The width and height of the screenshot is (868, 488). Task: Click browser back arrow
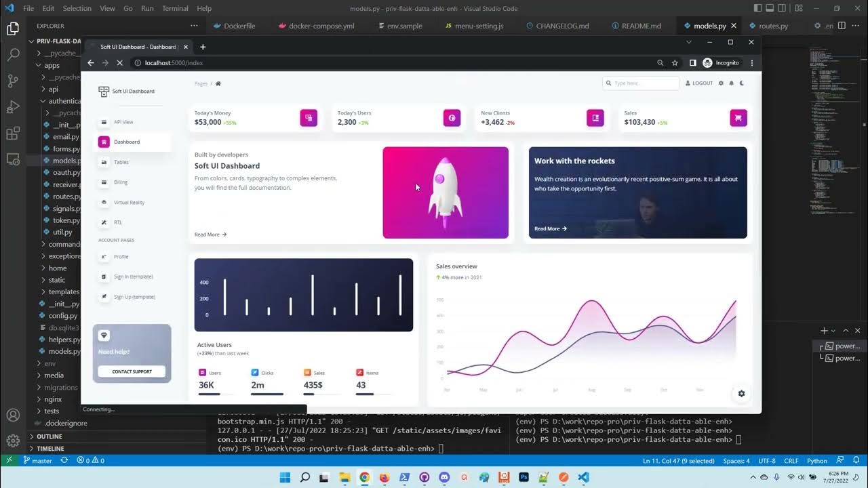[x=91, y=62]
